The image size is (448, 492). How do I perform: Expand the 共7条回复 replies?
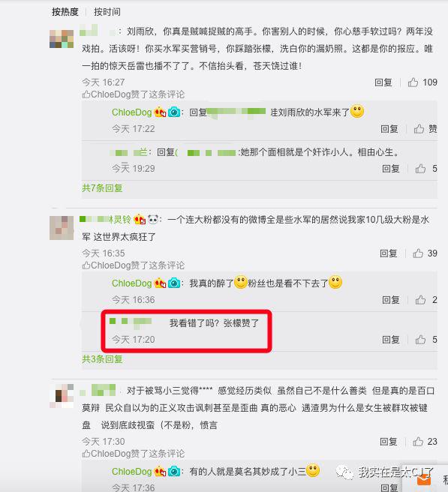point(102,188)
